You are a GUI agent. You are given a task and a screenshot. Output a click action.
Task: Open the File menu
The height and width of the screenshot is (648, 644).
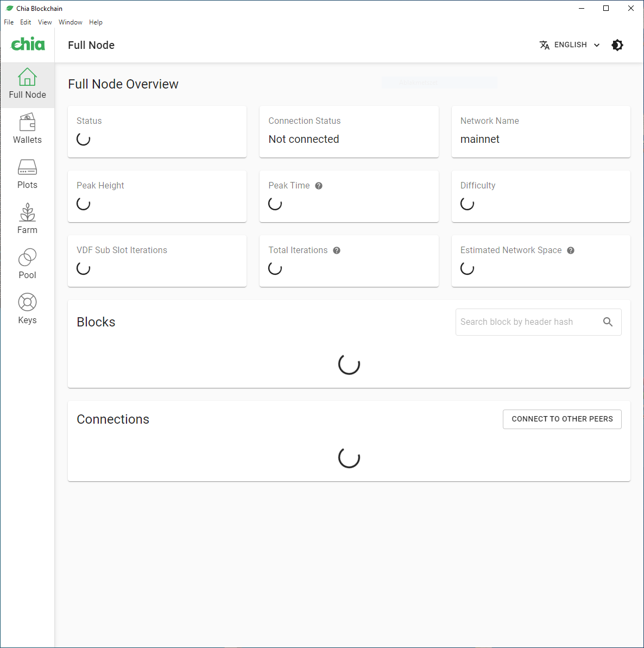(9, 22)
